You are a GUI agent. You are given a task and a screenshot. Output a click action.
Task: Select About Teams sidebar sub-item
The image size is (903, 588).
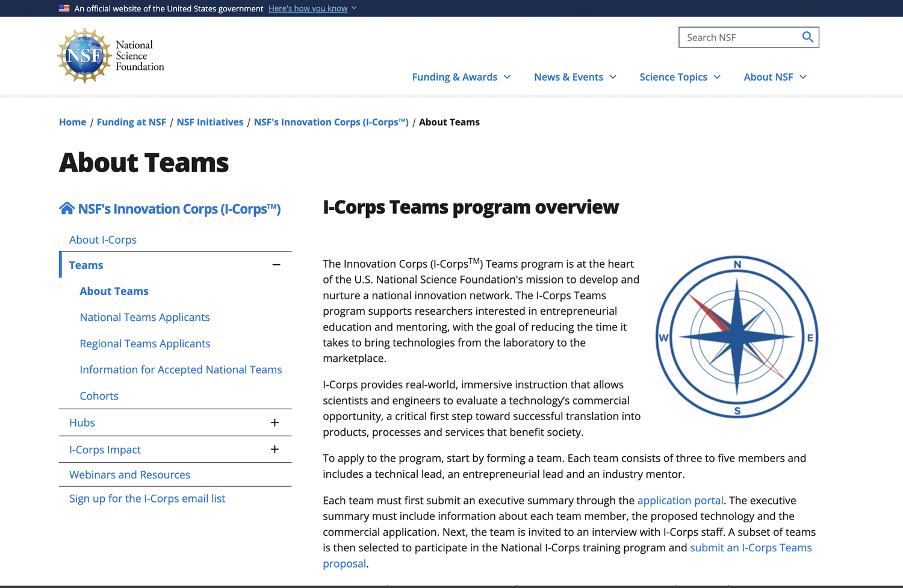[x=114, y=291]
